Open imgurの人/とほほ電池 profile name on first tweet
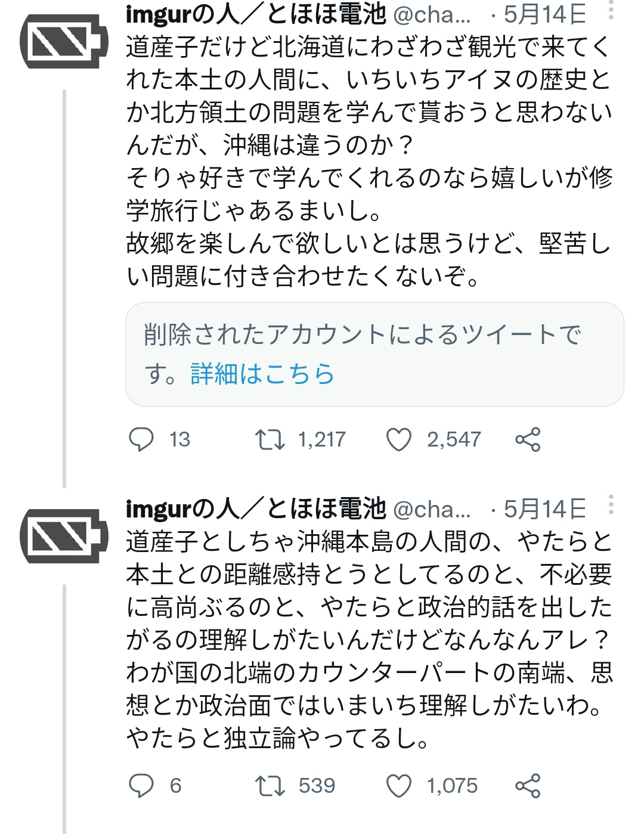644x834 pixels. [256, 14]
